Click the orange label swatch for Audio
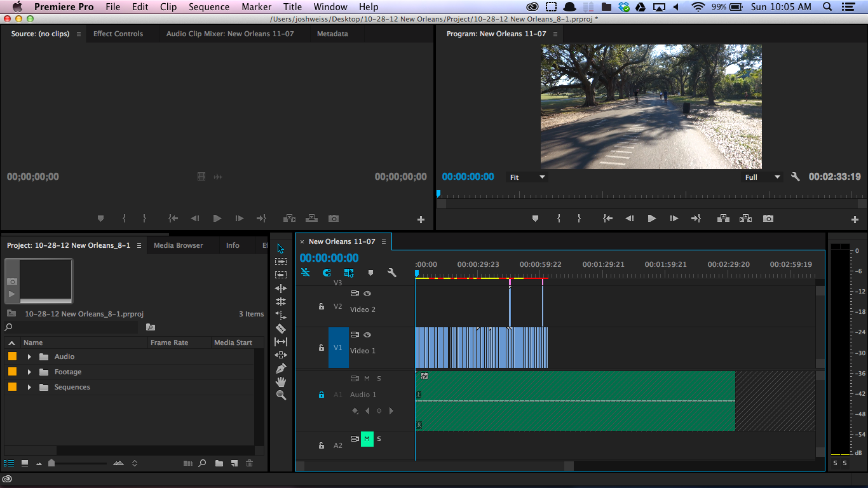This screenshot has height=488, width=868. (x=12, y=356)
